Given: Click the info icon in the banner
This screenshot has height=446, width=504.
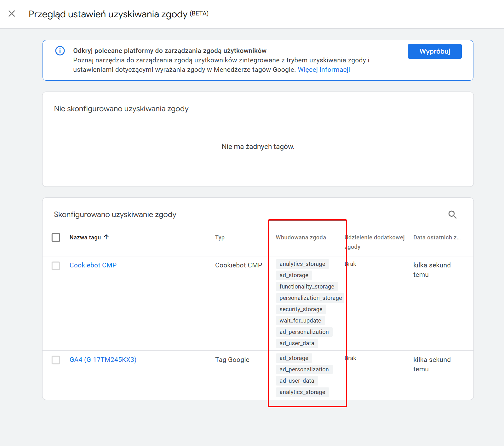Looking at the screenshot, I should 60,51.
